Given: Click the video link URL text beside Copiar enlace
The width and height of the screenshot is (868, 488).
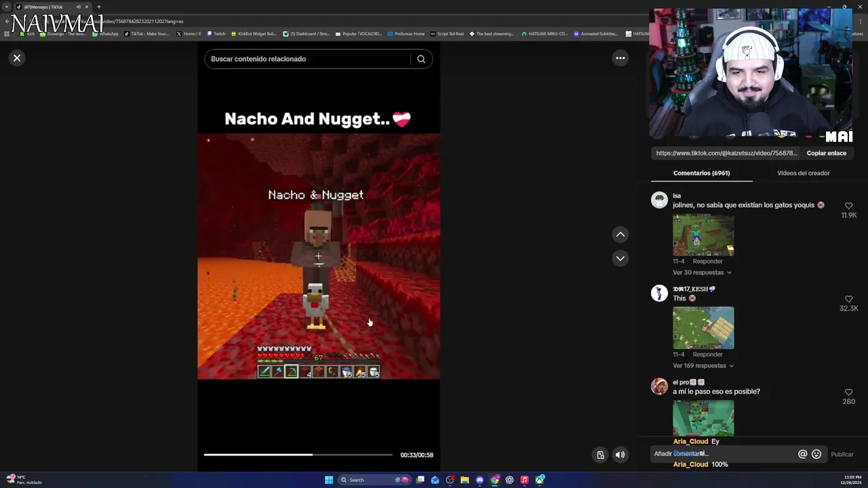Looking at the screenshot, I should [x=726, y=153].
